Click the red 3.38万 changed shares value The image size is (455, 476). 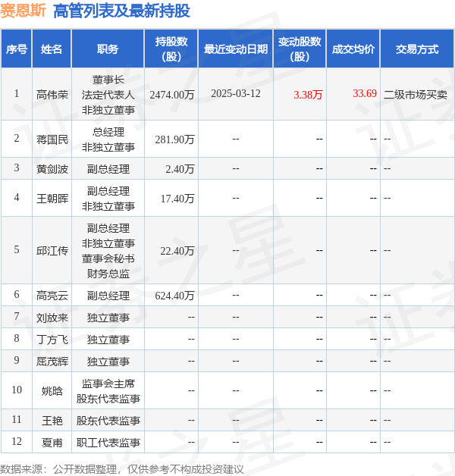click(308, 95)
